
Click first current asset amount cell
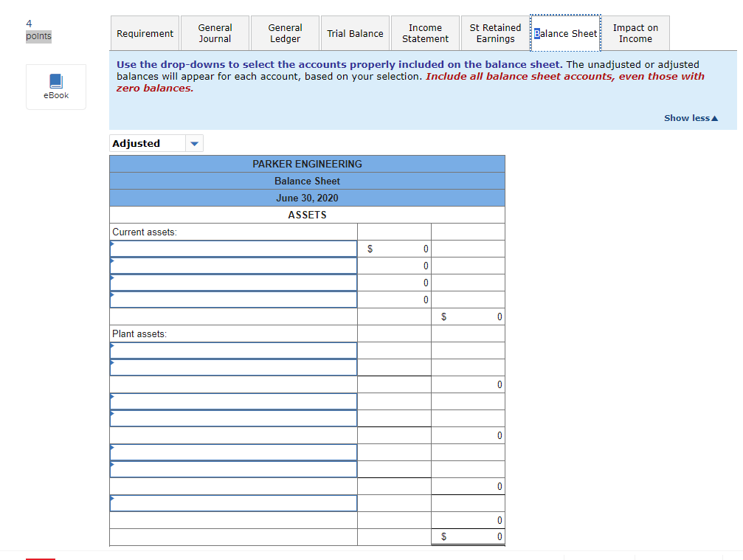tap(394, 249)
